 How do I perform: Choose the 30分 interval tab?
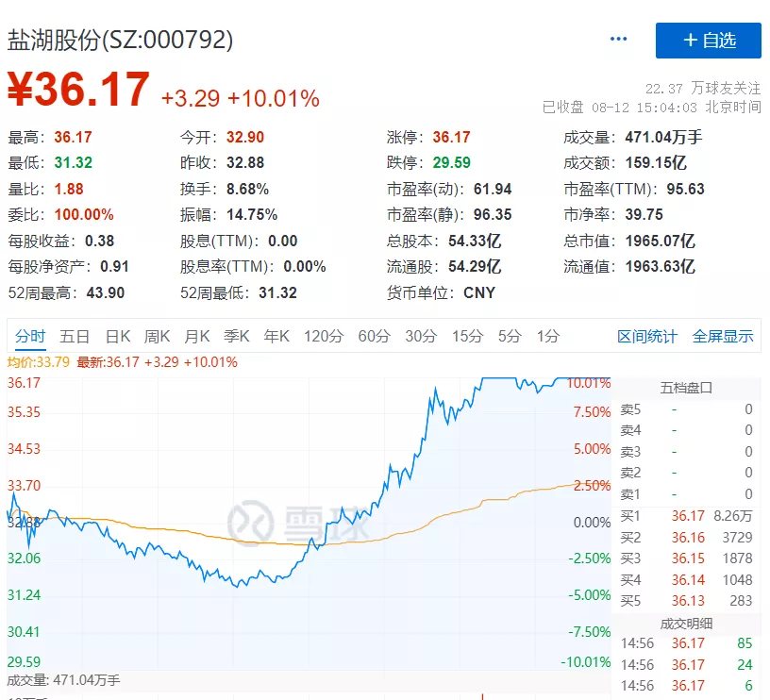421,336
